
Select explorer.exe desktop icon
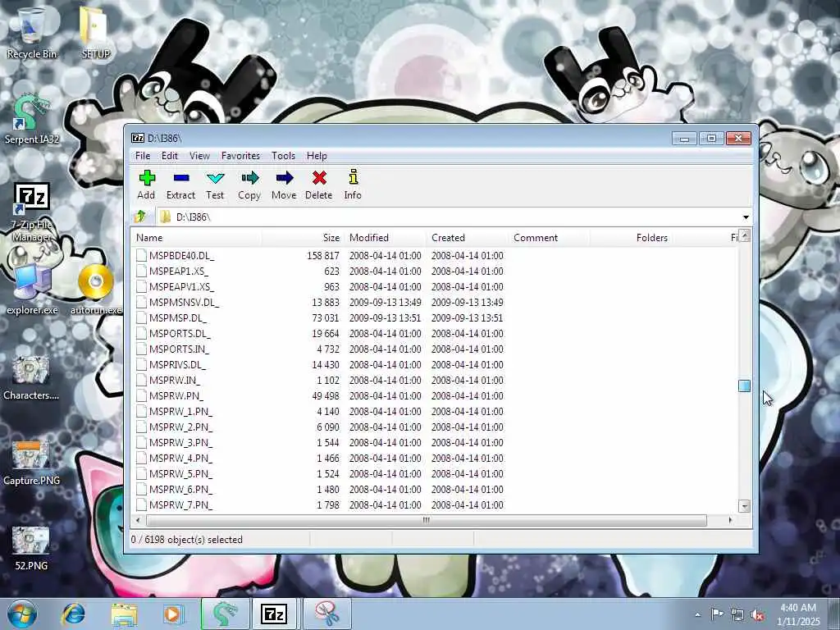(x=32, y=290)
